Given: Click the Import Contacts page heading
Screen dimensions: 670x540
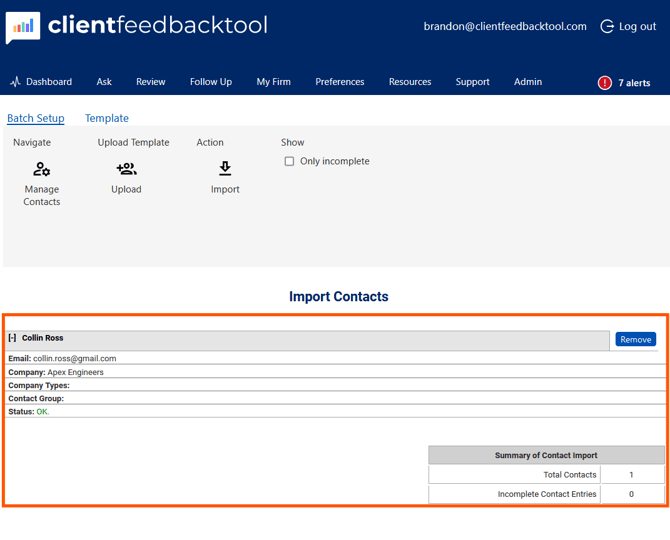Looking at the screenshot, I should click(x=338, y=296).
